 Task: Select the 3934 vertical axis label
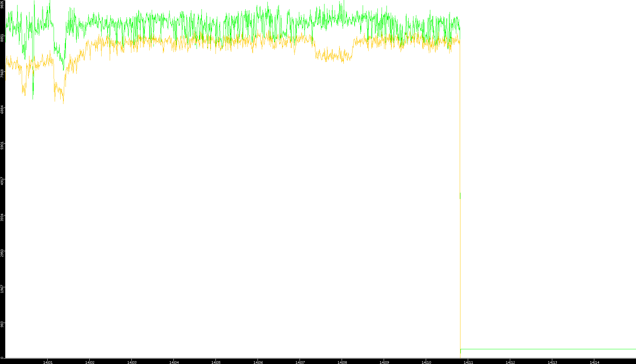pos(2,217)
